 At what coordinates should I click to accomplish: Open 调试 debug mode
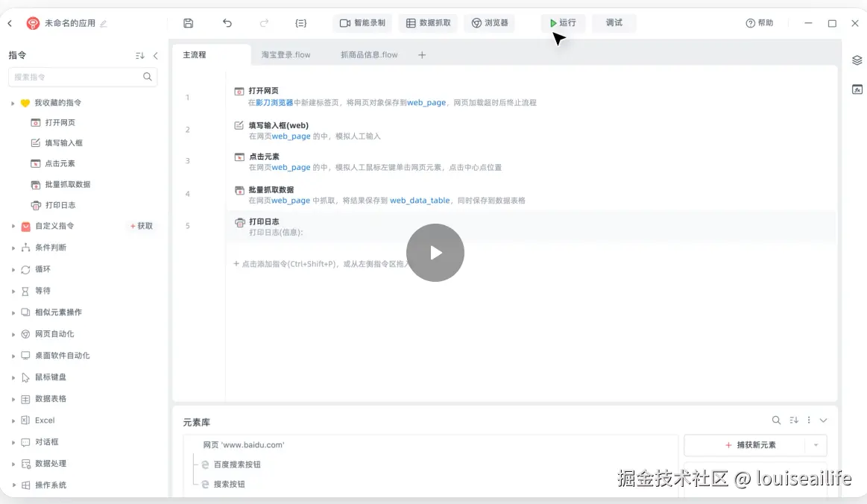coord(614,23)
